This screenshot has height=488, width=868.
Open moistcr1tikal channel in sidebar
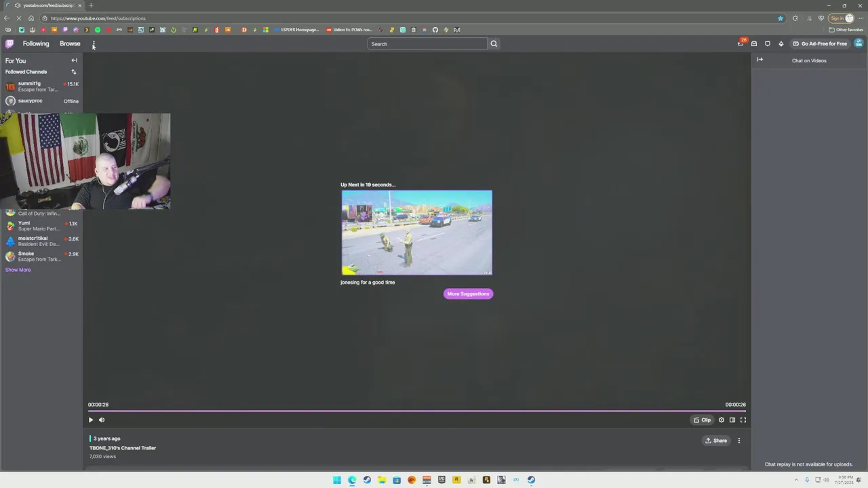point(41,241)
